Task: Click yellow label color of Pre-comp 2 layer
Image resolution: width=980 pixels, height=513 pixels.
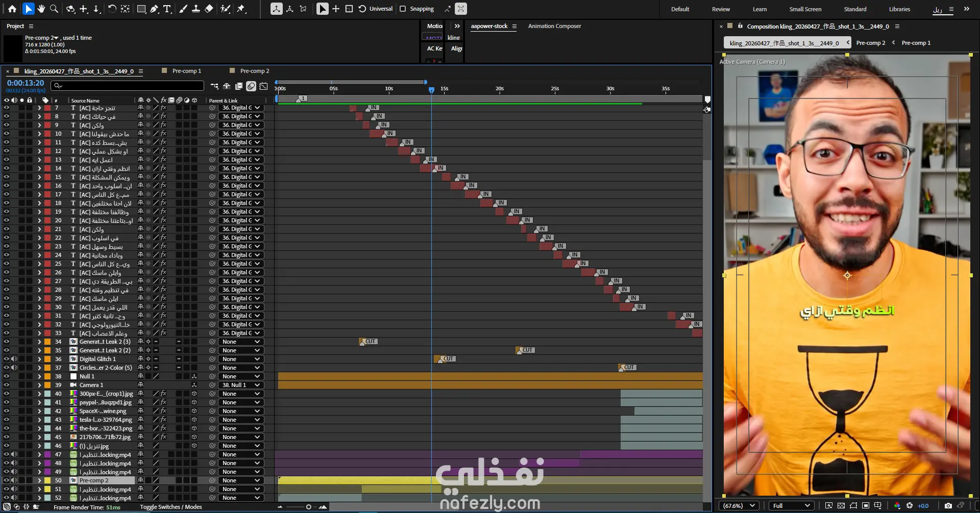Action: pos(47,480)
